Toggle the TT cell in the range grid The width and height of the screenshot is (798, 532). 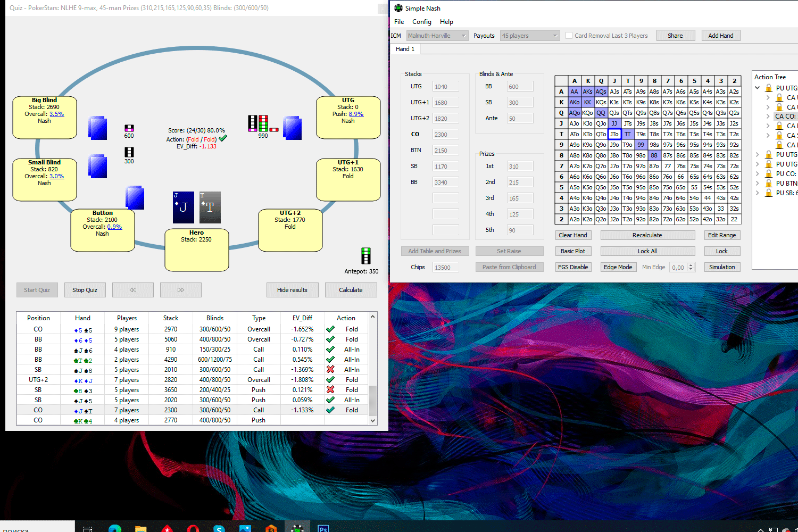point(628,134)
